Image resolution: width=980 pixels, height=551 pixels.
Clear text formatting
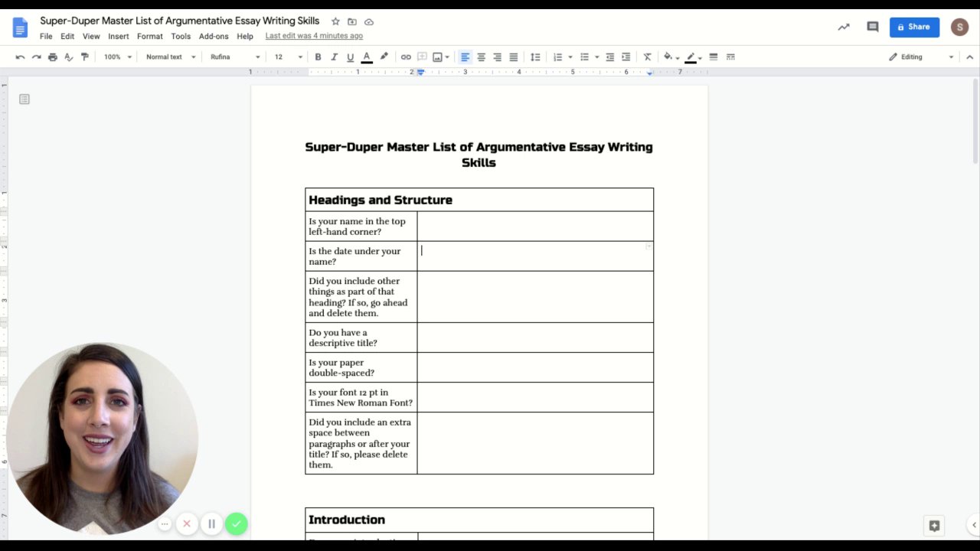pos(647,57)
